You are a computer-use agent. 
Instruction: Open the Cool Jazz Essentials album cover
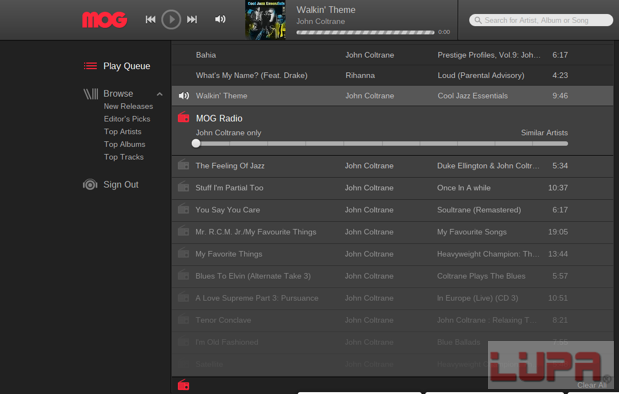click(265, 20)
